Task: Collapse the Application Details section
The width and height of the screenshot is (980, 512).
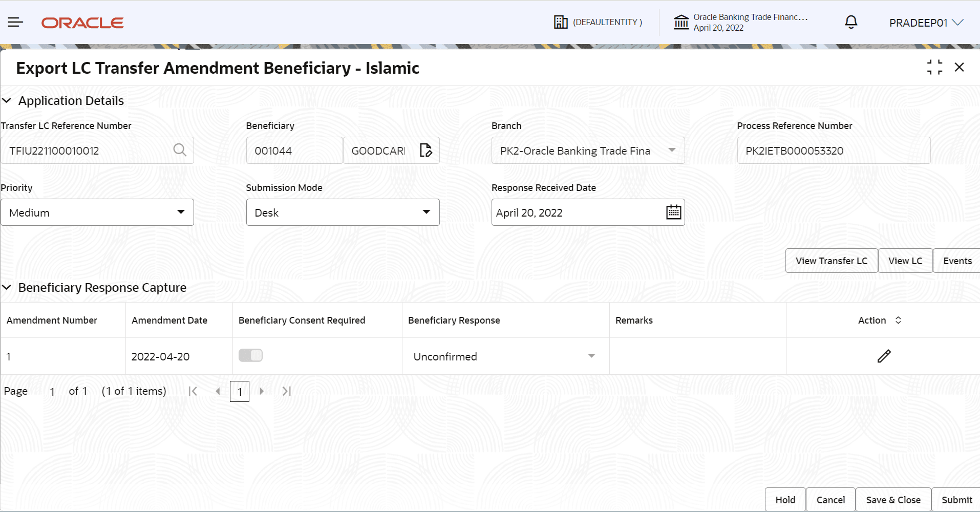Action: 7,100
